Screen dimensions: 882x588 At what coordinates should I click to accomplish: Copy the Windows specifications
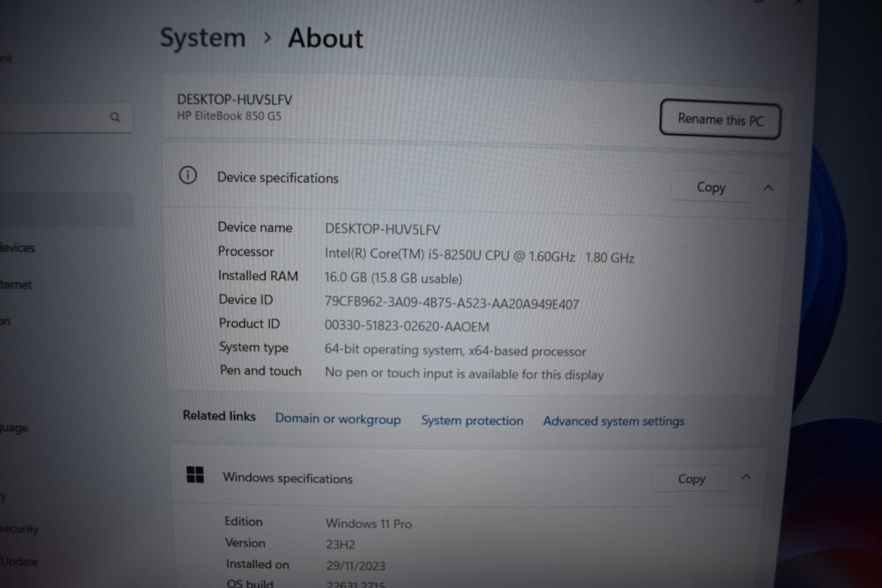[x=691, y=479]
